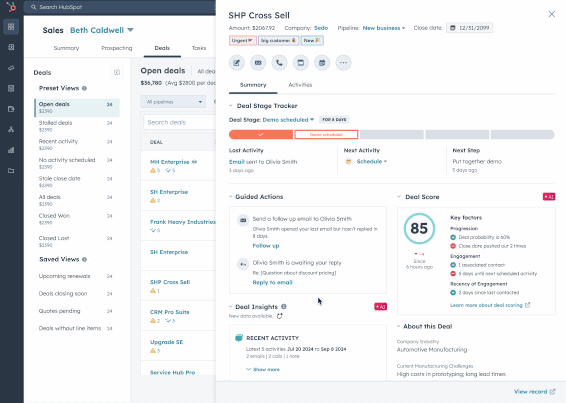Screen dimensions: 566x403
Task: Click the task window icon button
Action: click(x=301, y=63)
